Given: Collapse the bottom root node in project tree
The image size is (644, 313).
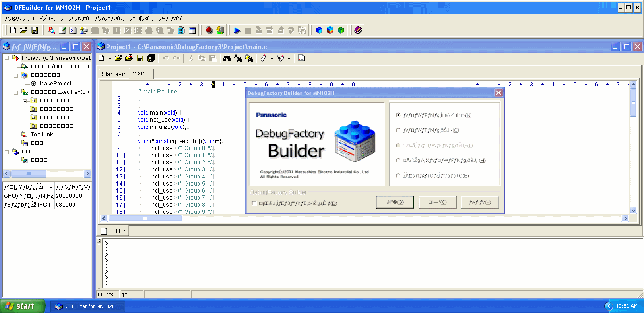Looking at the screenshot, I should [x=7, y=151].
